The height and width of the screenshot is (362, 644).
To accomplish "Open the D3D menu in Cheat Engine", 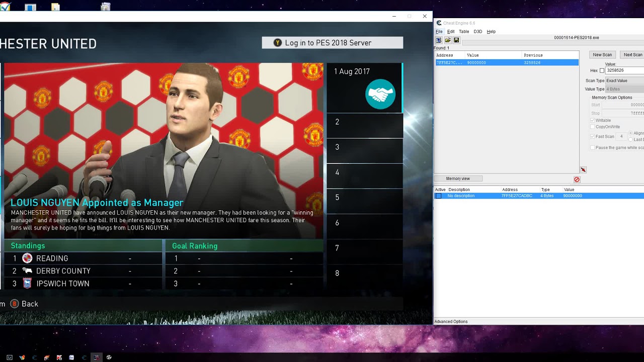I will pyautogui.click(x=477, y=32).
